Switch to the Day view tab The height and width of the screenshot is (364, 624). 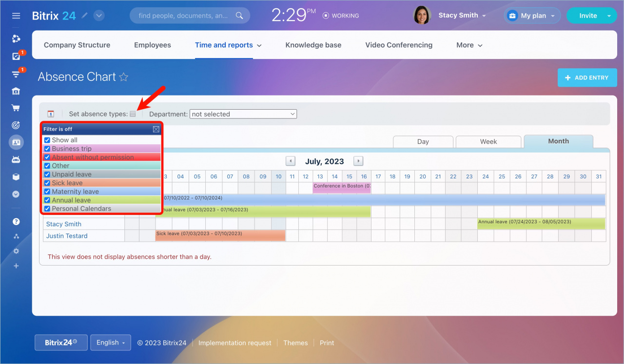point(423,142)
